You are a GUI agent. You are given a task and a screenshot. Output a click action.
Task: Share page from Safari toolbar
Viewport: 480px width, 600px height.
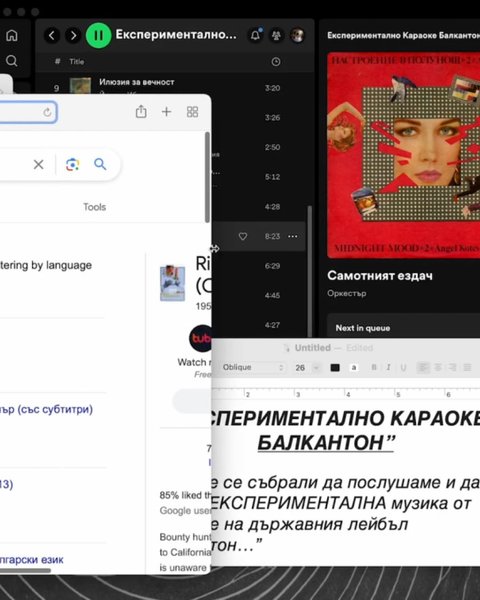pos(141,112)
